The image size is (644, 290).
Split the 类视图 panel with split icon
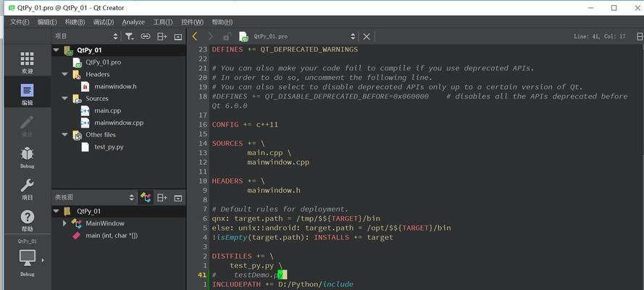point(162,198)
